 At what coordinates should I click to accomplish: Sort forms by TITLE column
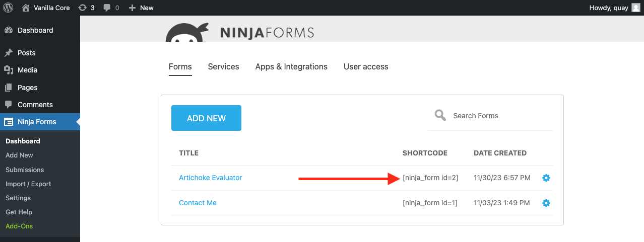(x=189, y=153)
